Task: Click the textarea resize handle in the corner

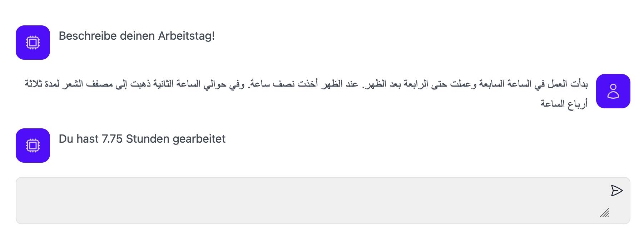Action: coord(605,213)
